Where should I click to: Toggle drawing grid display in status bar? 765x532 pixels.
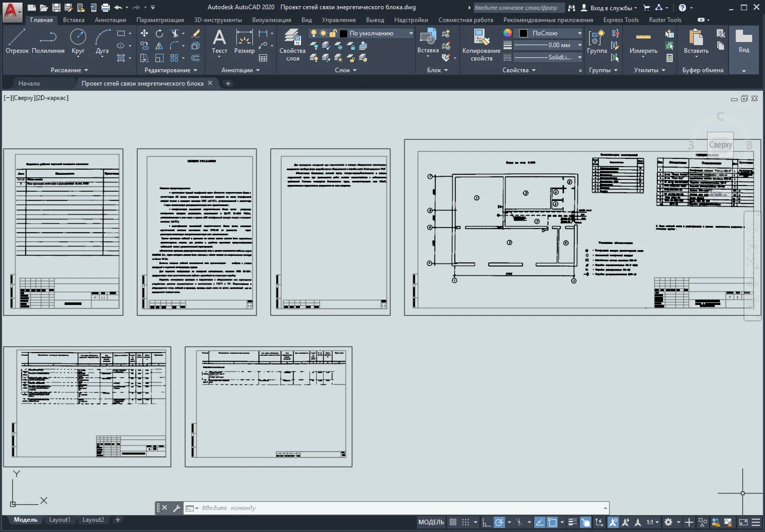click(x=453, y=522)
